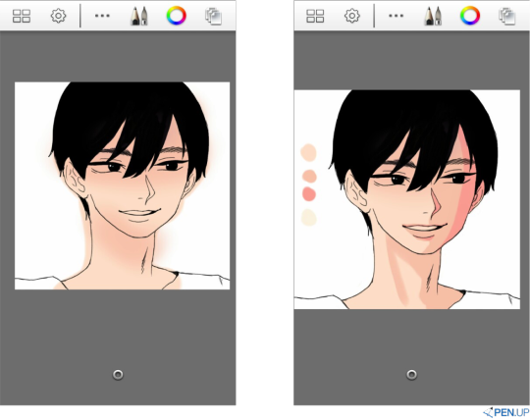Click the left screen drawing canvas

(122, 185)
